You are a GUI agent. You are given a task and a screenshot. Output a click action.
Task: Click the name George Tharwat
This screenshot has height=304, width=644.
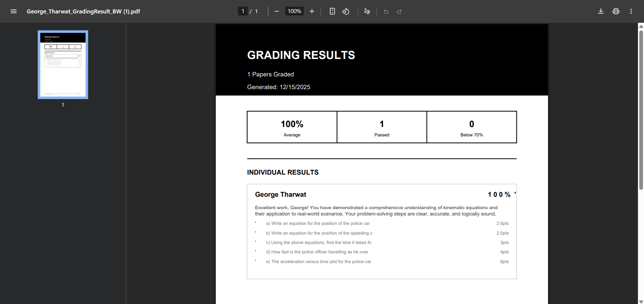281,195
